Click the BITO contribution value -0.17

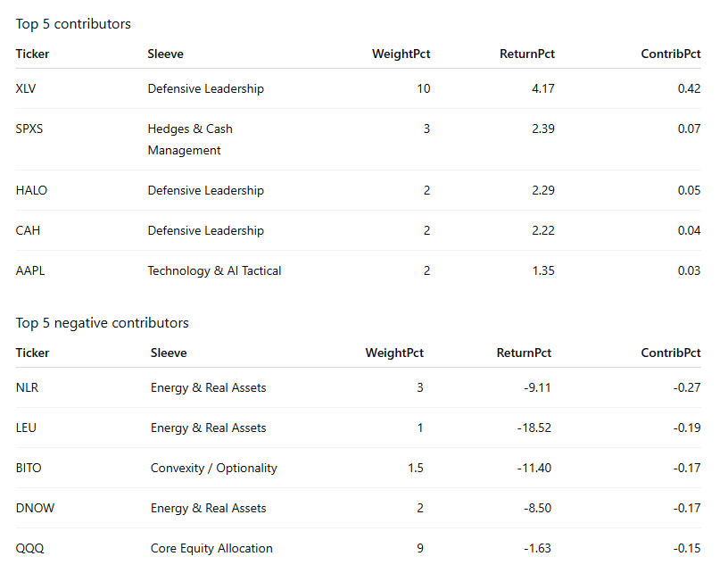[x=687, y=468]
